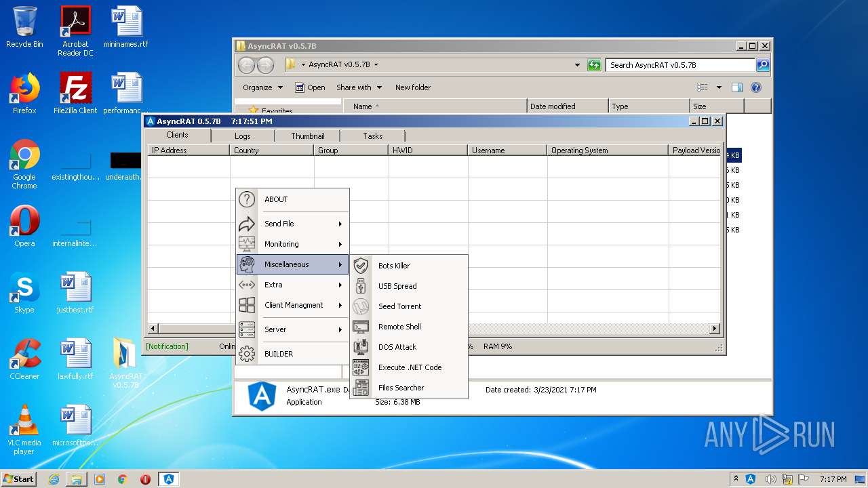The height and width of the screenshot is (488, 868).
Task: Click the Server menu icon
Action: click(x=247, y=329)
